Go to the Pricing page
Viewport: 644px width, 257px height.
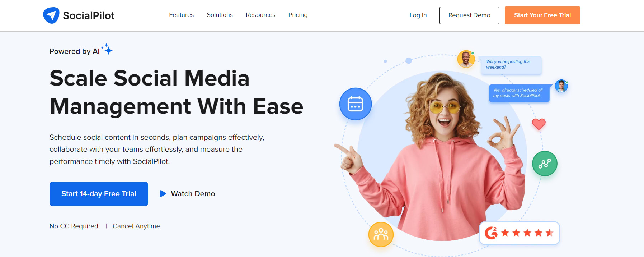click(x=298, y=15)
